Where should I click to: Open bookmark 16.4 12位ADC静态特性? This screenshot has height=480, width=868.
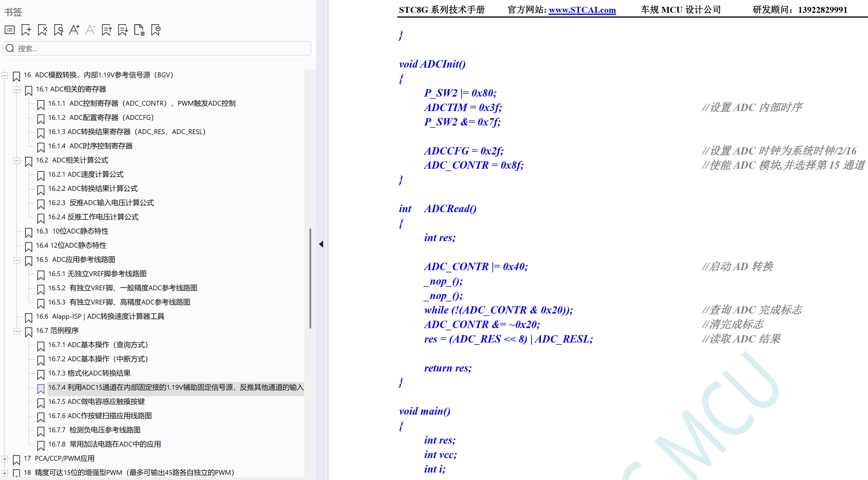point(71,245)
